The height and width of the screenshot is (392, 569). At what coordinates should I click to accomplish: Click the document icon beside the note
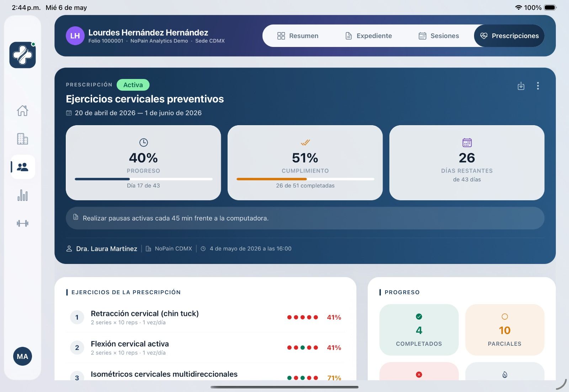click(75, 217)
